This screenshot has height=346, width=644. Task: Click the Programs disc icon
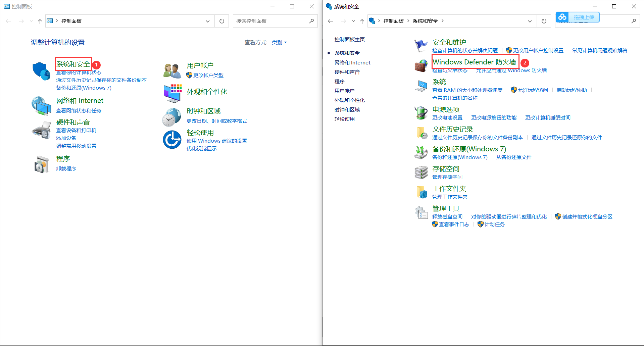pos(42,164)
